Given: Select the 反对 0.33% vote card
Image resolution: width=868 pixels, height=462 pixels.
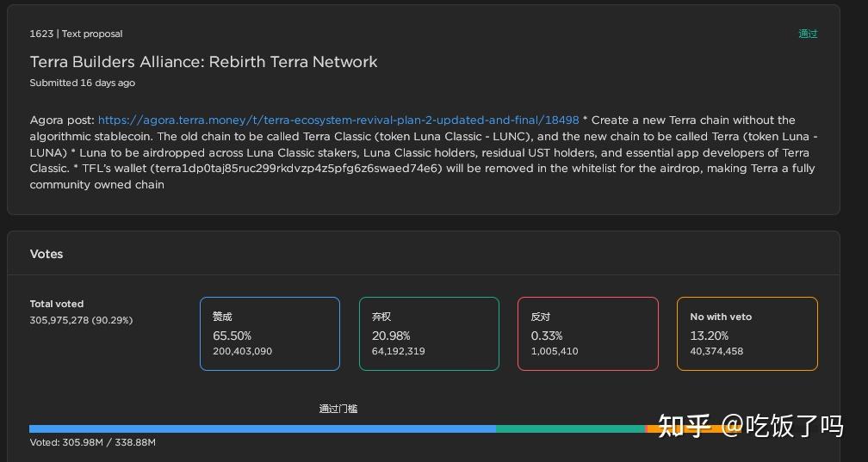Looking at the screenshot, I should tap(588, 334).
